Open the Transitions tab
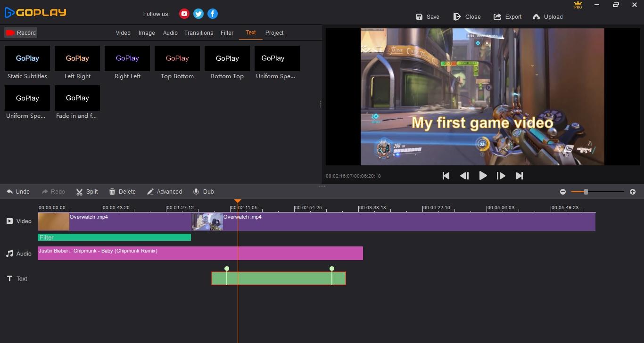644x343 pixels. coord(198,33)
